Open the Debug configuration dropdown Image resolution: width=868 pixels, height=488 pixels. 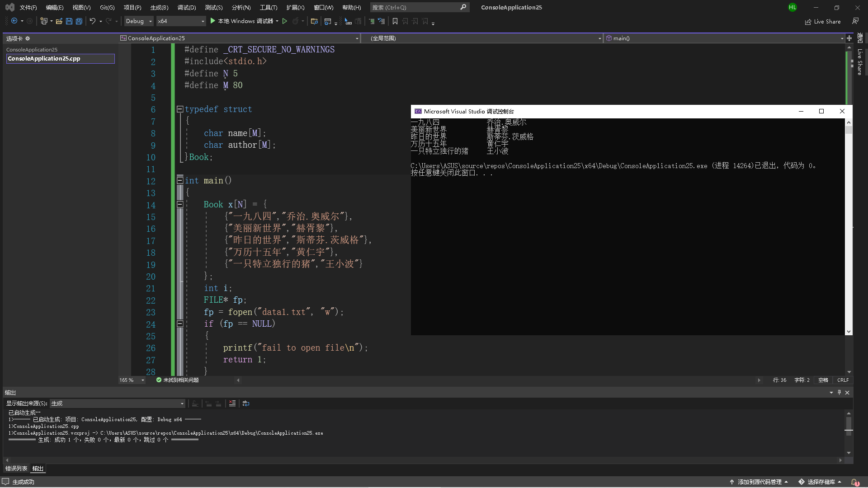pos(139,21)
